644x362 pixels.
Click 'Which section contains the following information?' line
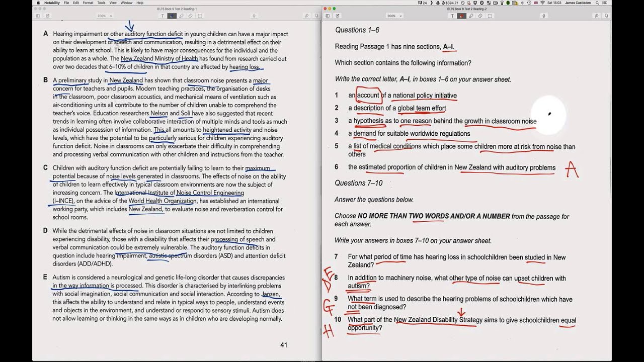point(403,63)
